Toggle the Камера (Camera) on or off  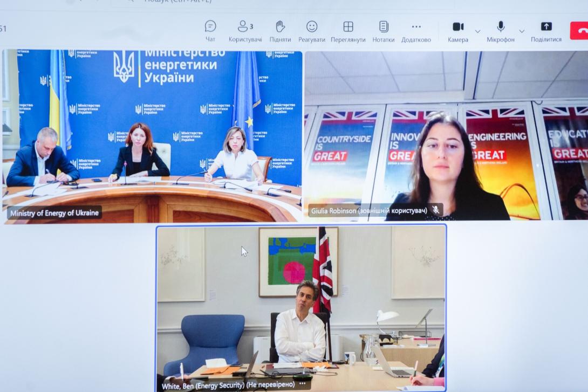[x=457, y=26]
